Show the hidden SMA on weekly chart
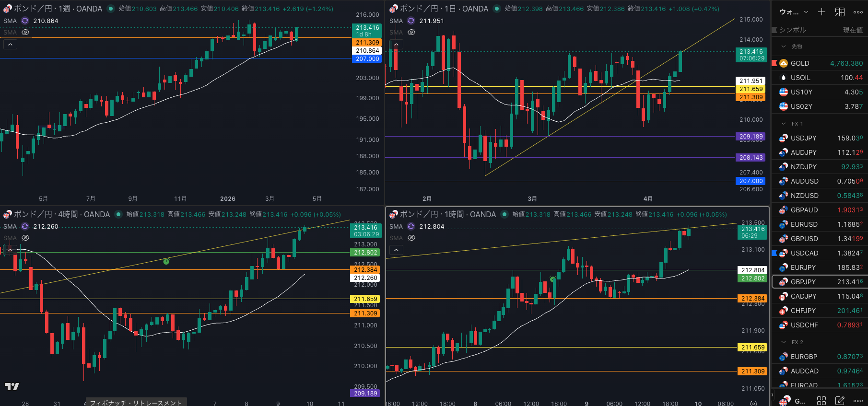Viewport: 868px width, 406px height. click(x=25, y=32)
